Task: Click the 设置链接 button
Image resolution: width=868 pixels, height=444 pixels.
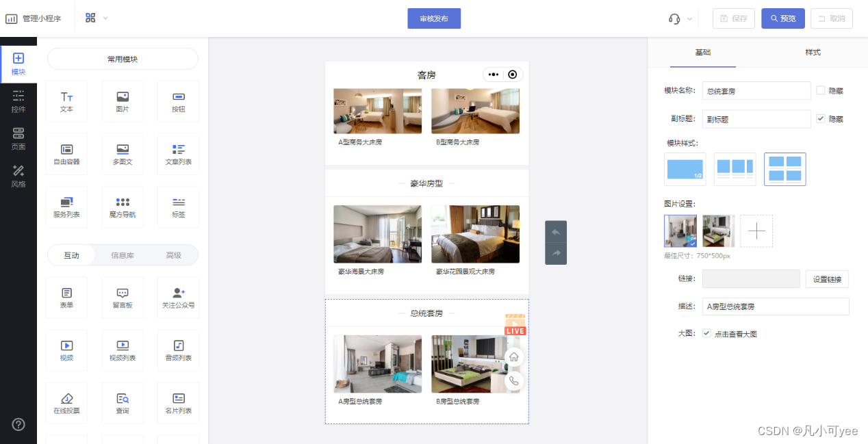Action: (827, 278)
